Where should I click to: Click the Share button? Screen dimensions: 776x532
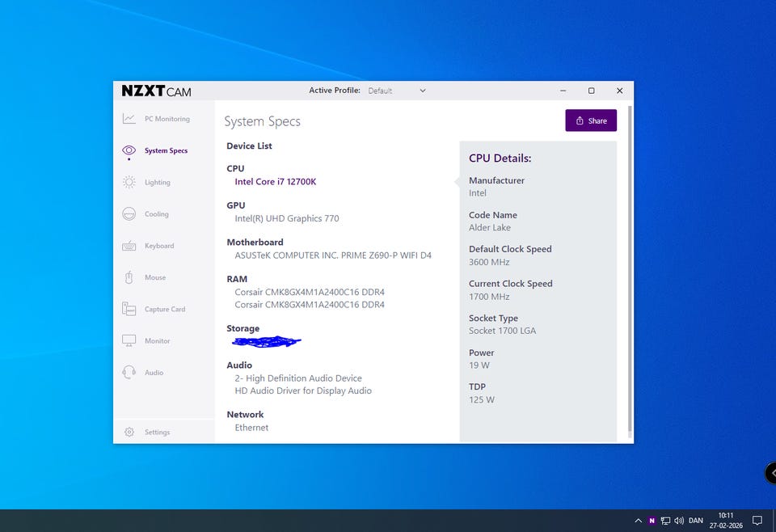pos(591,120)
